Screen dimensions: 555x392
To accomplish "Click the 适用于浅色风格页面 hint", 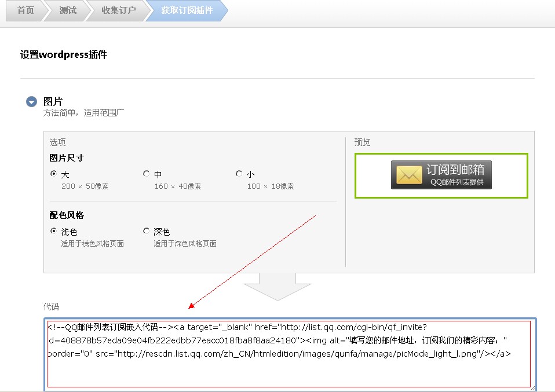I will tap(92, 244).
